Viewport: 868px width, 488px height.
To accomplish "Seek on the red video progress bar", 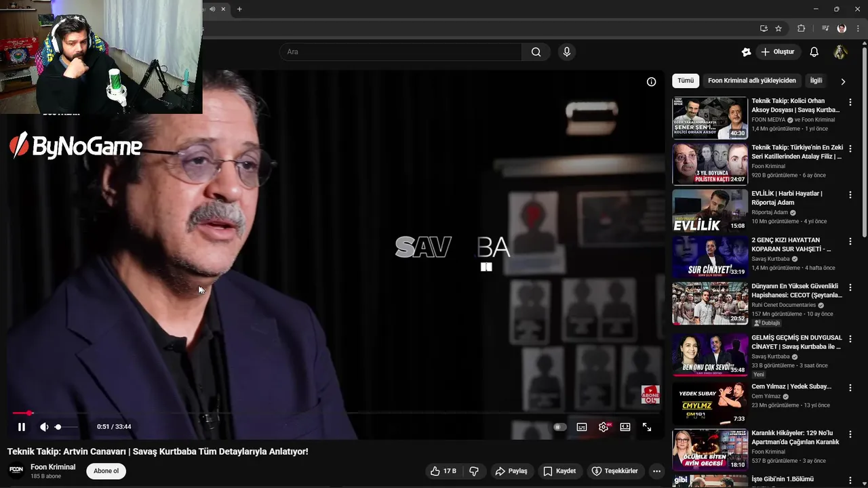I will tap(336, 413).
